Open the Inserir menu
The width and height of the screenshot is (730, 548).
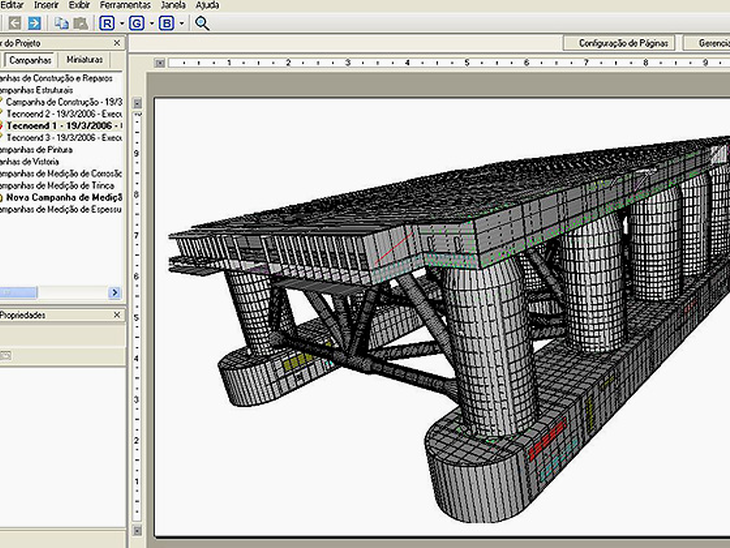(46, 5)
